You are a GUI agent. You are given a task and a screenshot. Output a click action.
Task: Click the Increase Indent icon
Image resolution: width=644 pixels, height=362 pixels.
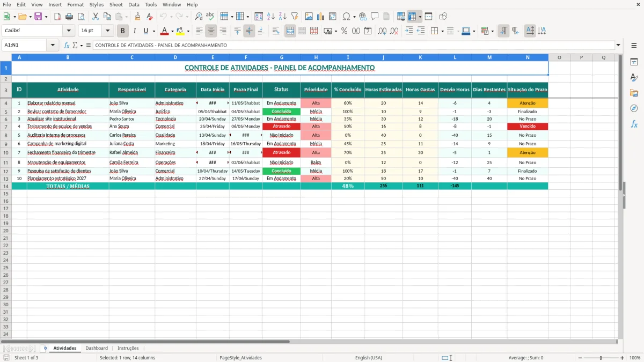(x=409, y=31)
